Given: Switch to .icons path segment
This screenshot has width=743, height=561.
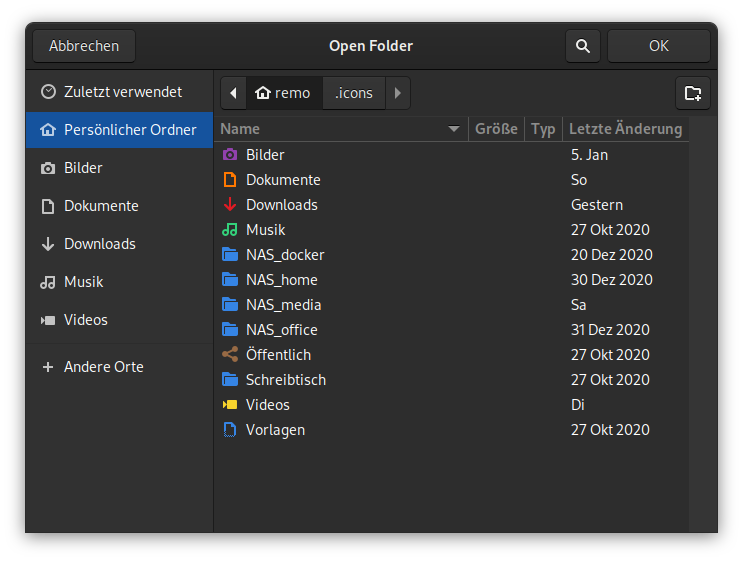Looking at the screenshot, I should pyautogui.click(x=354, y=93).
